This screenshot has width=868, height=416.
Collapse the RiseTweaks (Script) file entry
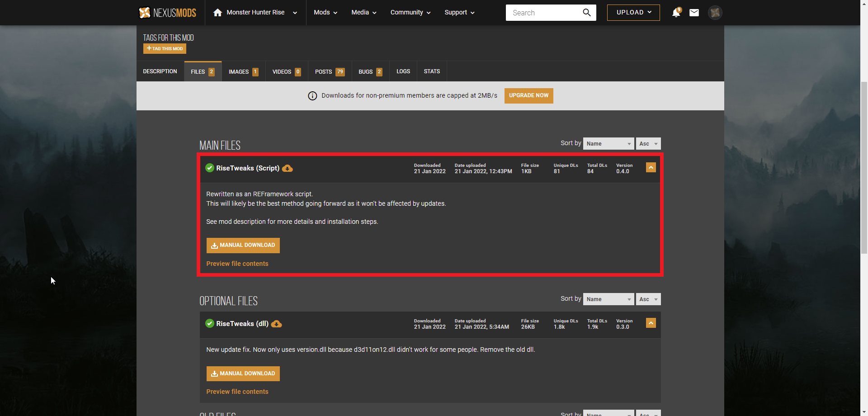[x=651, y=167]
